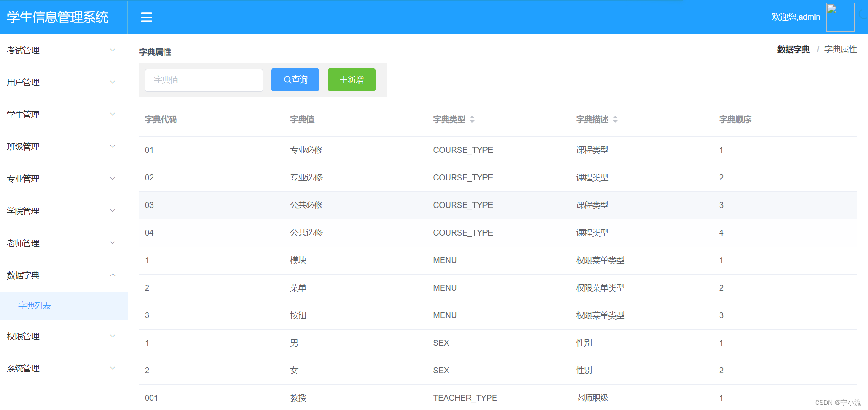The image size is (868, 410).
Task: Expand the 老师管理 menu chevron
Action: pos(113,243)
